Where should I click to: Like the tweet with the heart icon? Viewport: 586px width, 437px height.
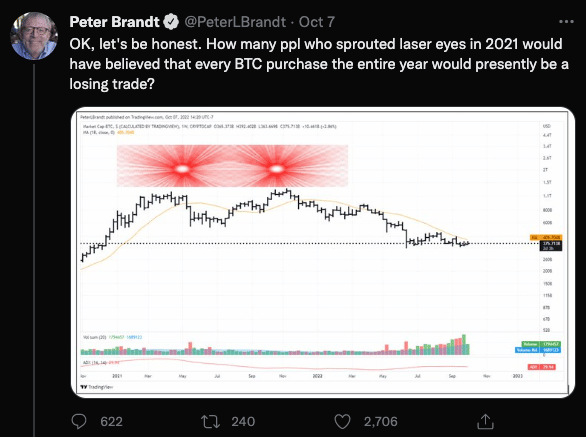point(342,422)
